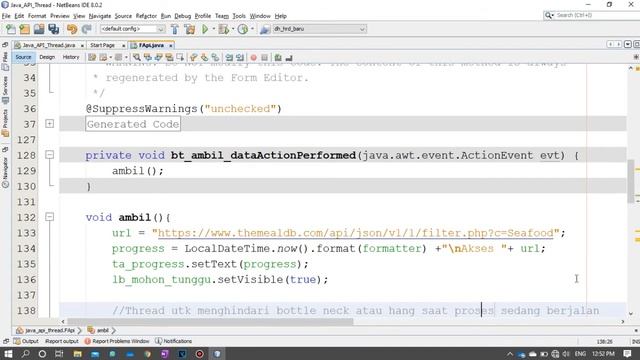The width and height of the screenshot is (640, 360).
Task: Click the Find Selection magnifier icon
Action: click(x=137, y=58)
